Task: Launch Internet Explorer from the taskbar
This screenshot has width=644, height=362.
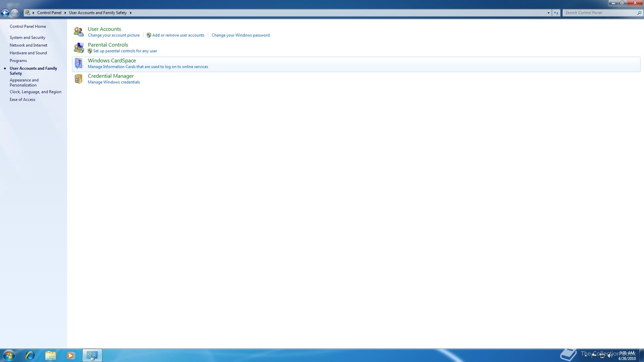Action: tap(30, 355)
